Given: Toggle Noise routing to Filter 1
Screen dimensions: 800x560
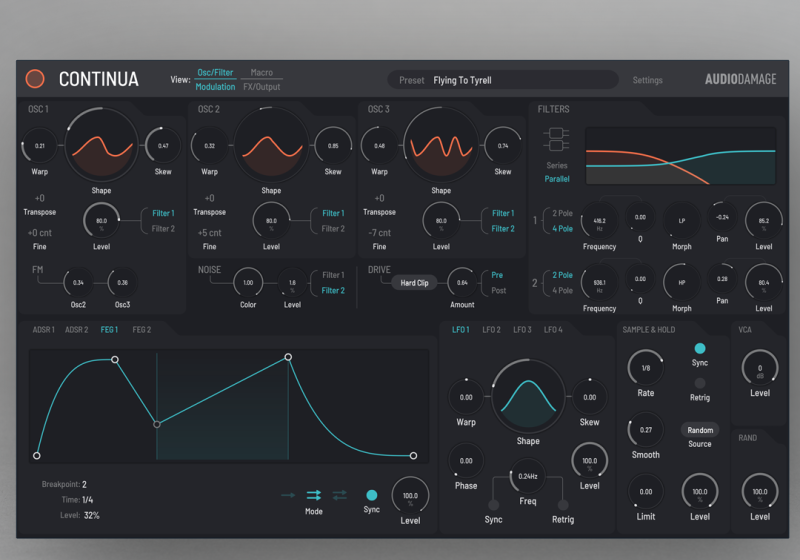Looking at the screenshot, I should [x=333, y=275].
